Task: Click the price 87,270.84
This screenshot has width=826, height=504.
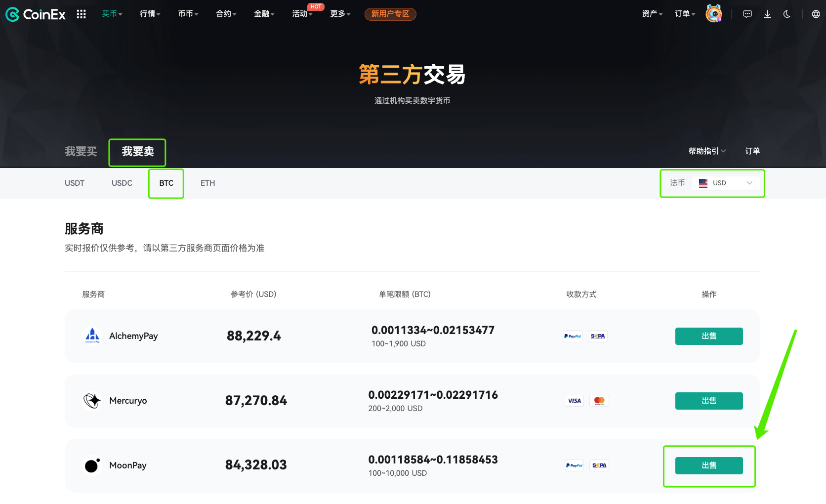Action: click(256, 401)
